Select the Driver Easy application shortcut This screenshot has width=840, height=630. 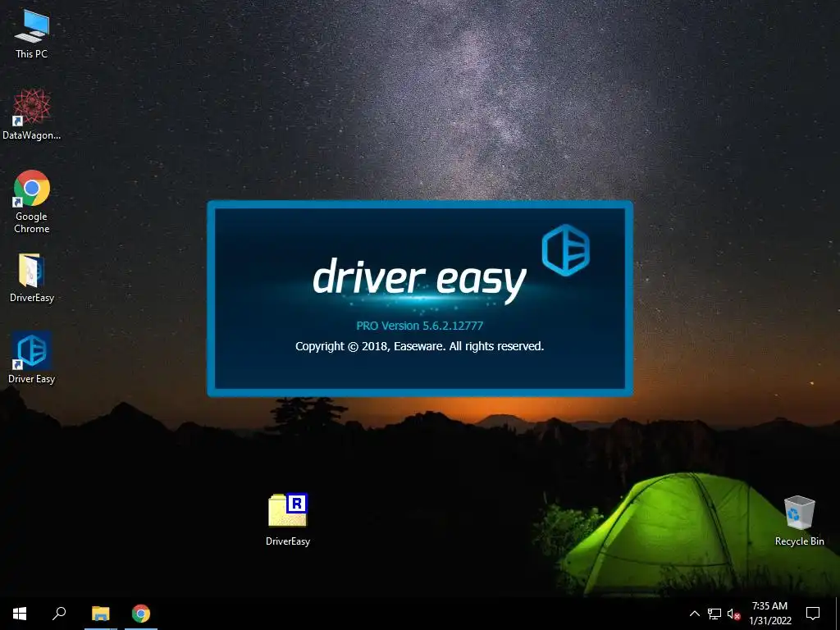point(32,358)
